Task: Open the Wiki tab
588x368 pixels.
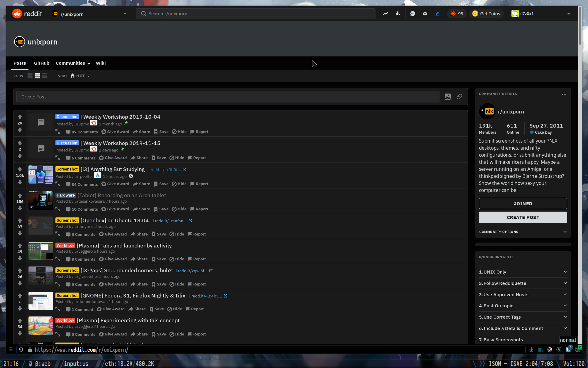Action: click(x=101, y=63)
